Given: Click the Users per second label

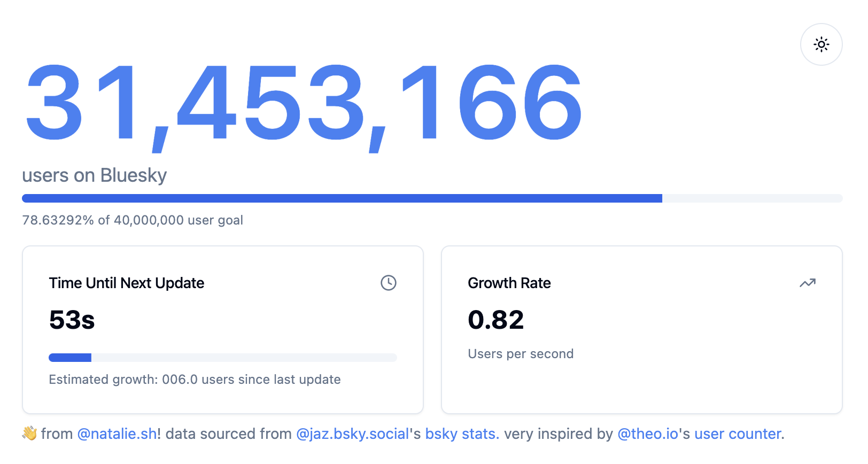Looking at the screenshot, I should 521,354.
